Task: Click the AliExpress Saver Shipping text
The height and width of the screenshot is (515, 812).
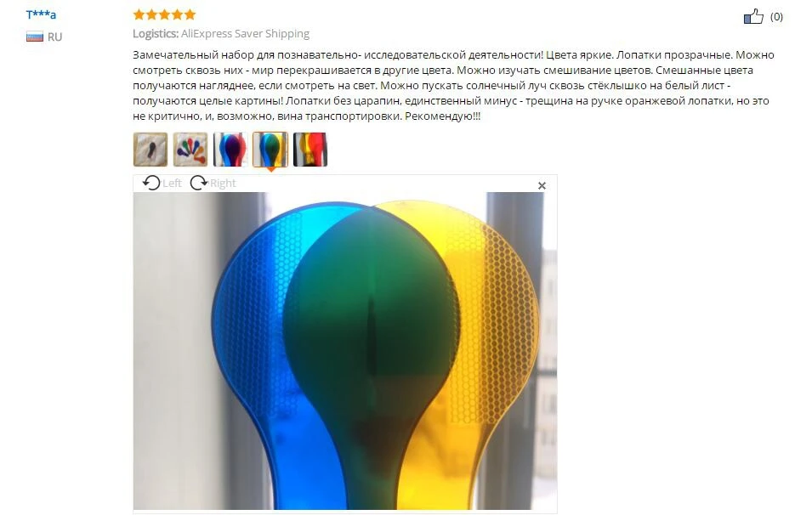Action: coord(245,34)
